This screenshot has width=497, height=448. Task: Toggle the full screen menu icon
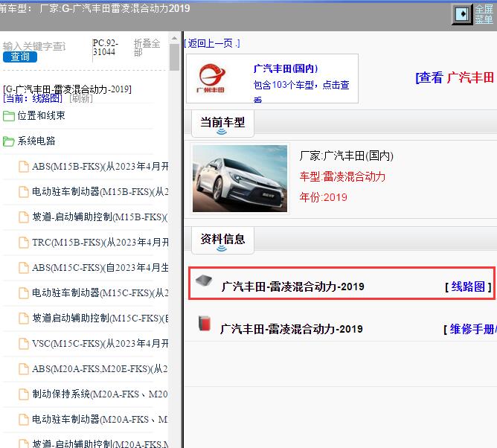pos(462,15)
